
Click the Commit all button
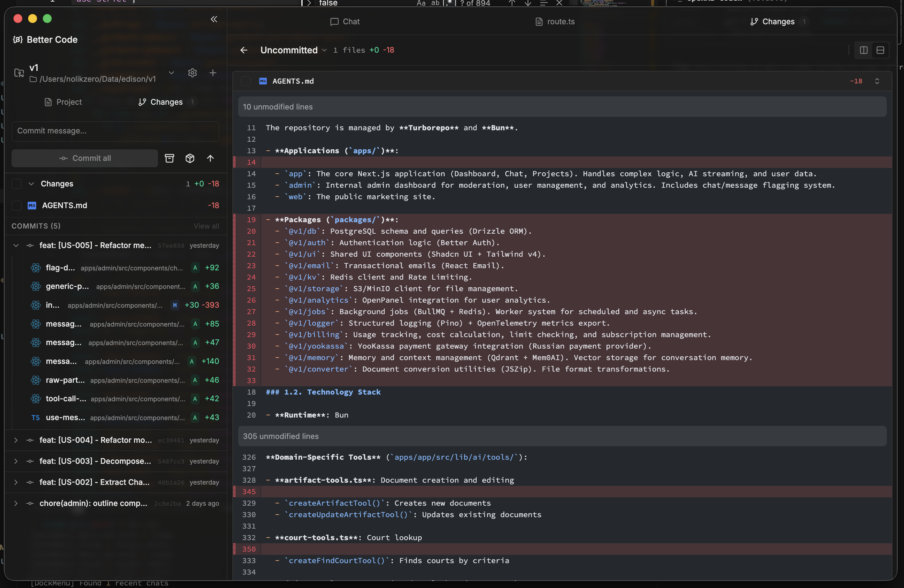[85, 158]
